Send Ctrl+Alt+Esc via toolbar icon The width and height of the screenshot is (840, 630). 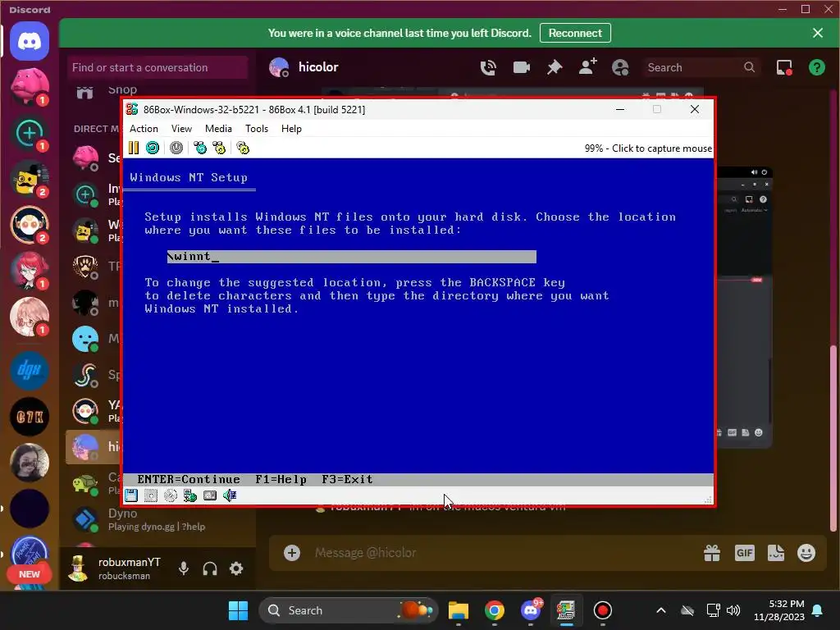(x=219, y=148)
